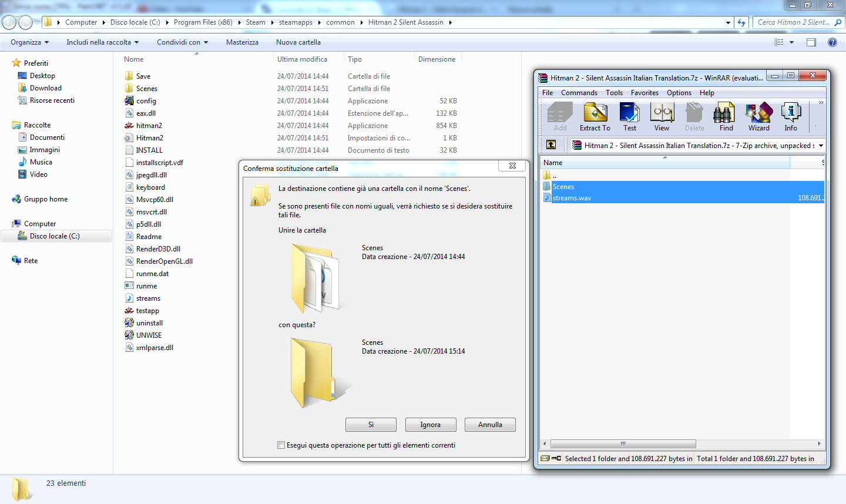Expand the Explorer view options dropdown arrow
Image resolution: width=846 pixels, height=504 pixels.
point(791,42)
